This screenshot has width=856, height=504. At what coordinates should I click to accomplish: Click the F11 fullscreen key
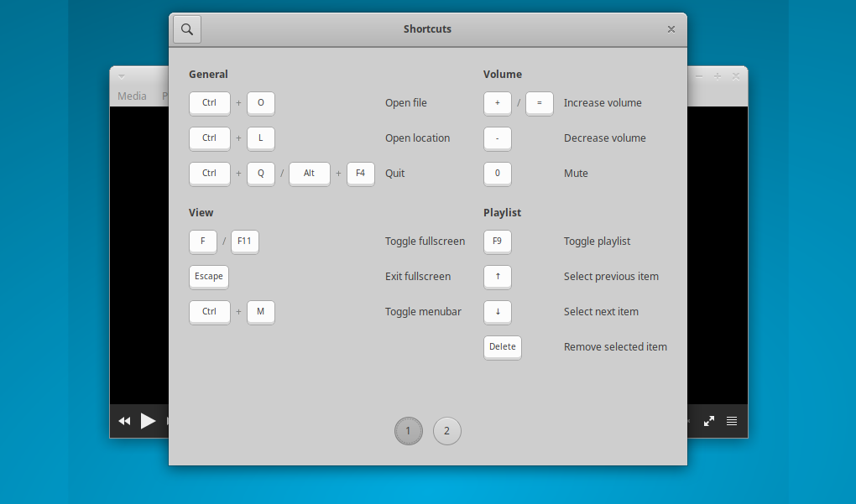pyautogui.click(x=244, y=242)
